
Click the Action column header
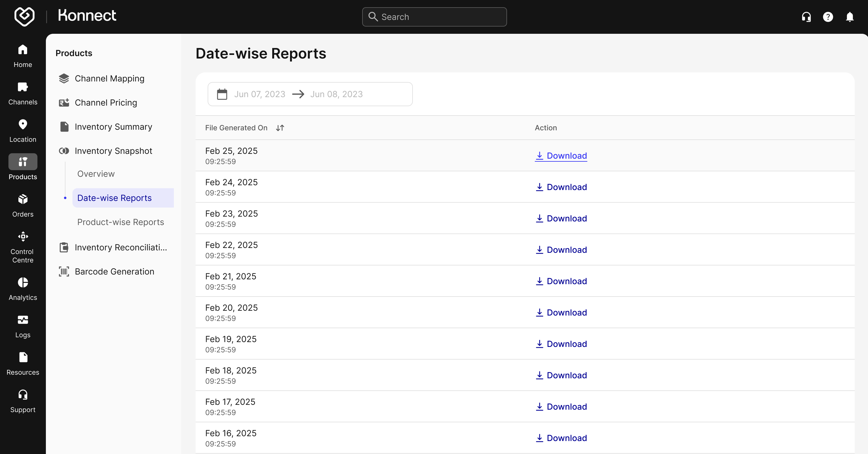[546, 128]
